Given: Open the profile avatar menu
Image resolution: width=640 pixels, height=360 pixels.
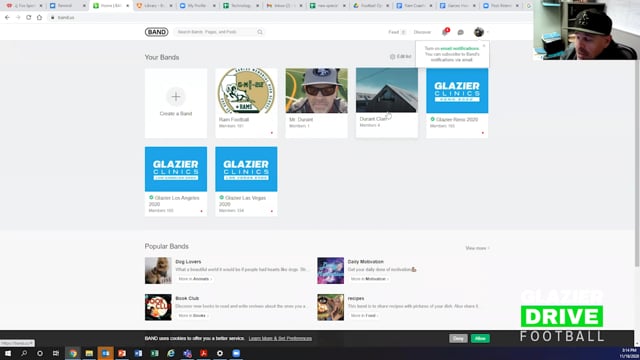Looking at the screenshot, I should pos(479,32).
